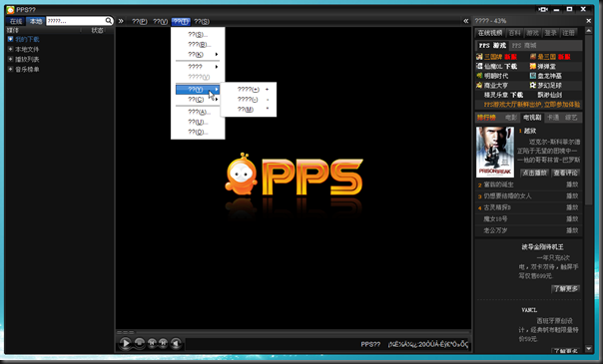The width and height of the screenshot is (603, 364).
Task: Select the (A)... entry in dropdown menu
Action: [x=198, y=112]
